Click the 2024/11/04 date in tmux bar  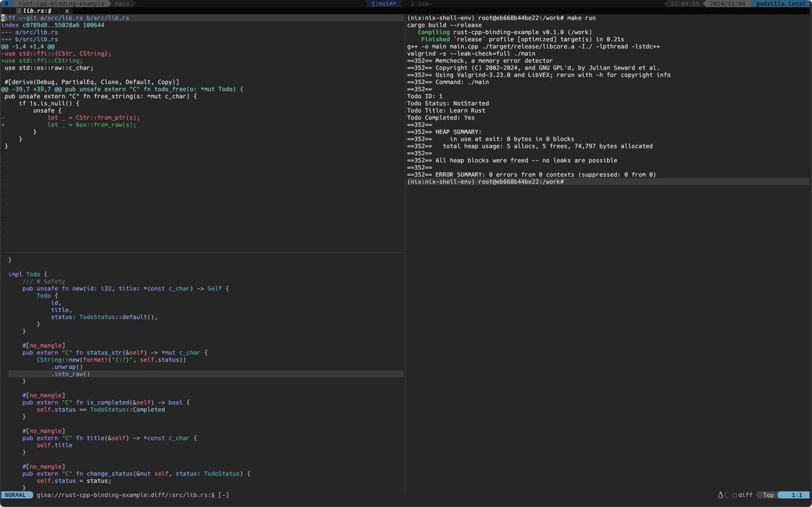[x=729, y=3]
